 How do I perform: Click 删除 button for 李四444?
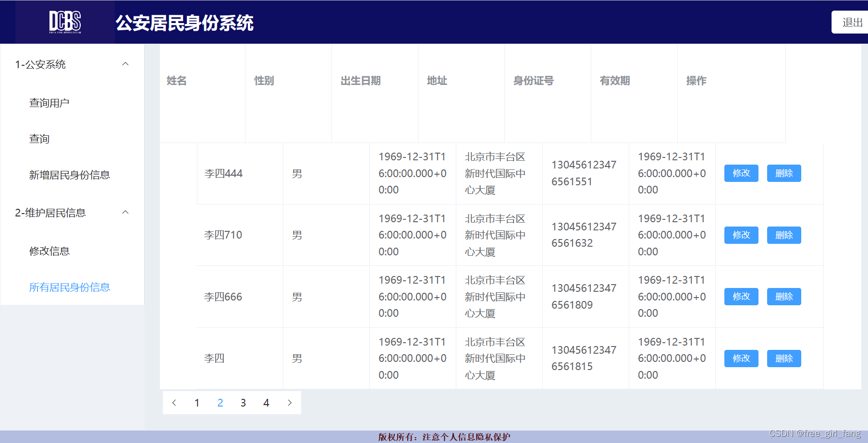click(x=784, y=173)
